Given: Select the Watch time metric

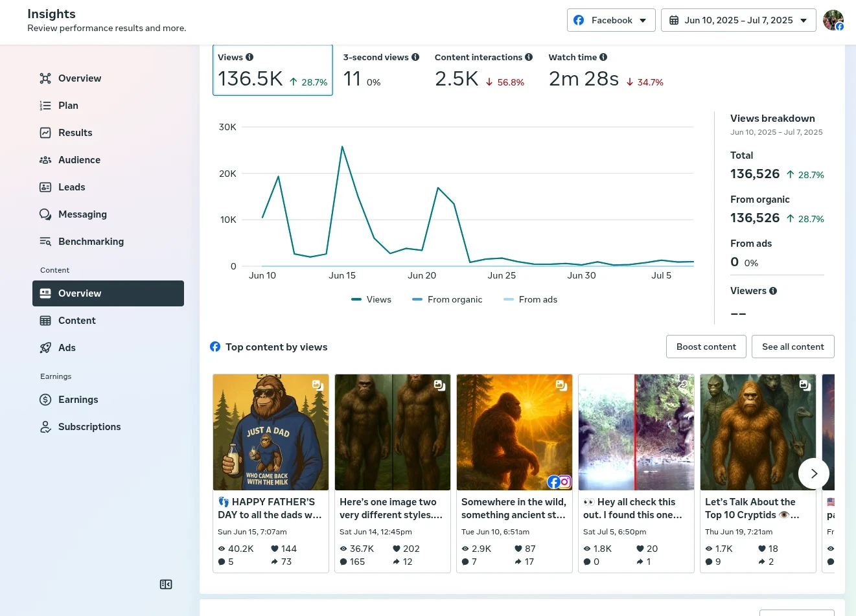Looking at the screenshot, I should tap(606, 71).
